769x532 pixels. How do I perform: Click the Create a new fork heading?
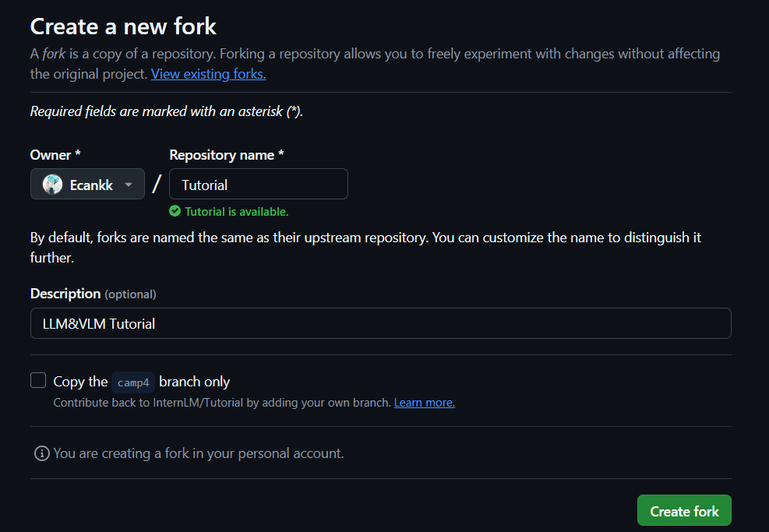[x=123, y=26]
